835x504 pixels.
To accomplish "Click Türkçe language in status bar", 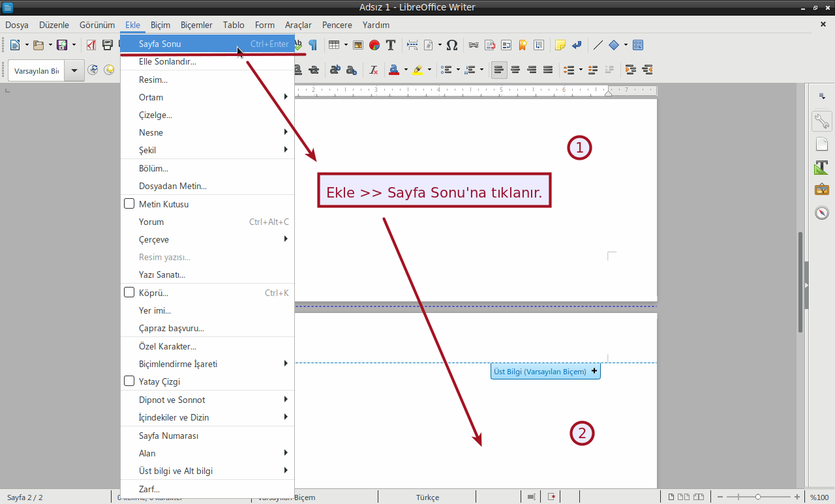I will pos(428,497).
